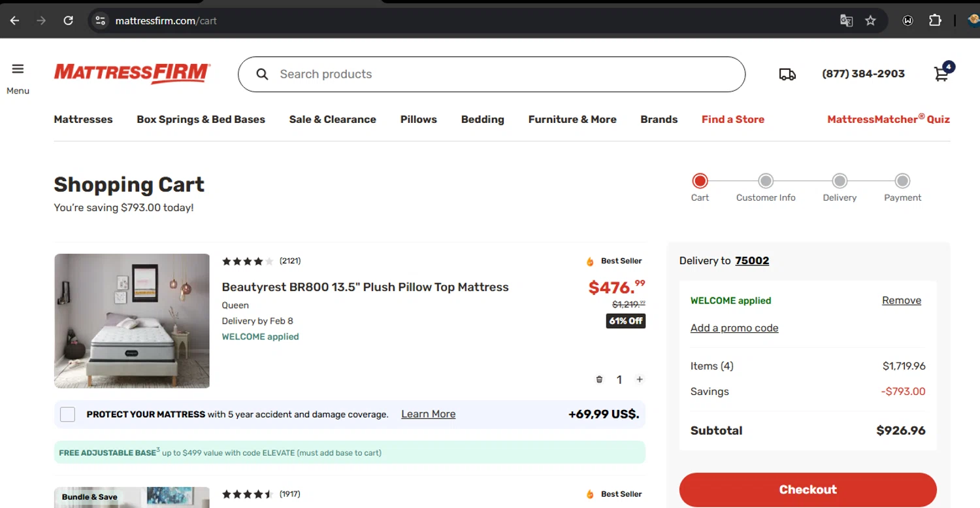
Task: Click the Subtotal $926.96 amount
Action: coord(901,430)
